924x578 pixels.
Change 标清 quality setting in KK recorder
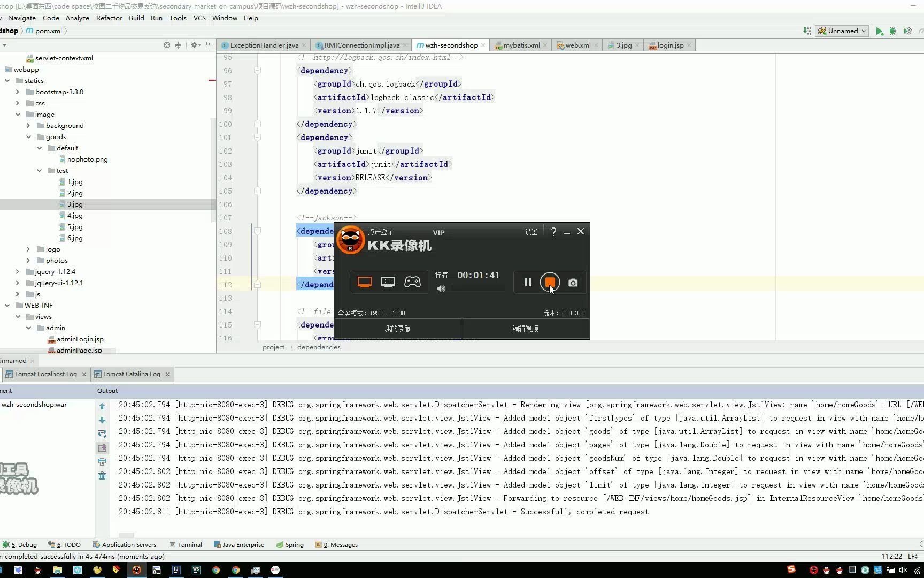click(441, 275)
